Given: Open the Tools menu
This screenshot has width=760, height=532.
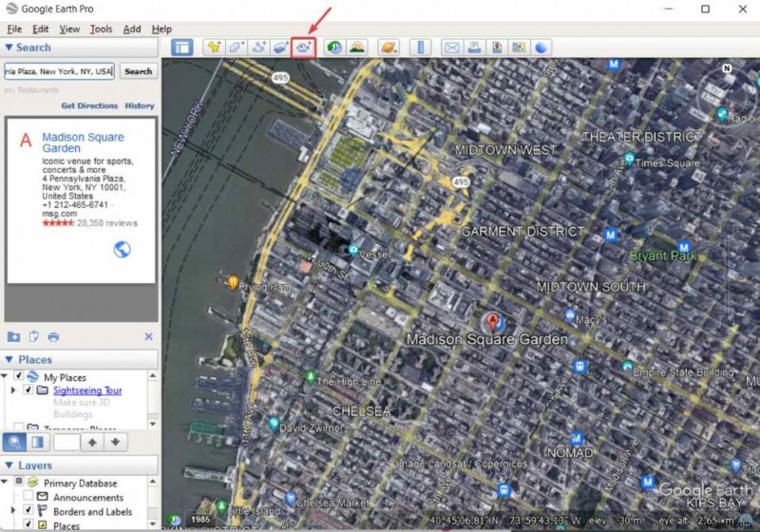Looking at the screenshot, I should coord(101,29).
